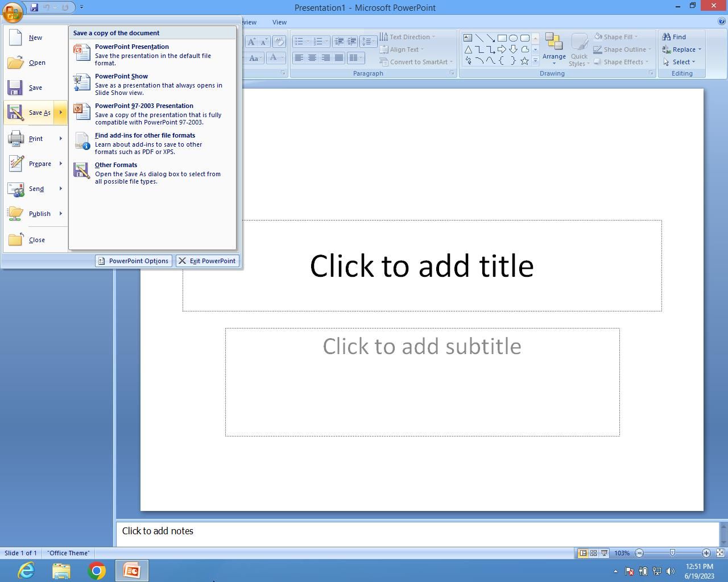
Task: Click the Office Button orb
Action: point(13,10)
